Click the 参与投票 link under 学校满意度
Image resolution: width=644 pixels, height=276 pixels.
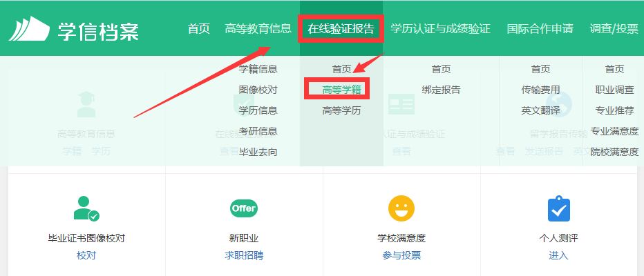tap(401, 255)
